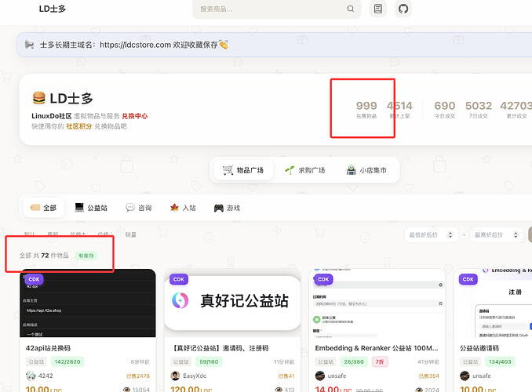
Task: Select the 全部 category tab
Action: [43, 208]
